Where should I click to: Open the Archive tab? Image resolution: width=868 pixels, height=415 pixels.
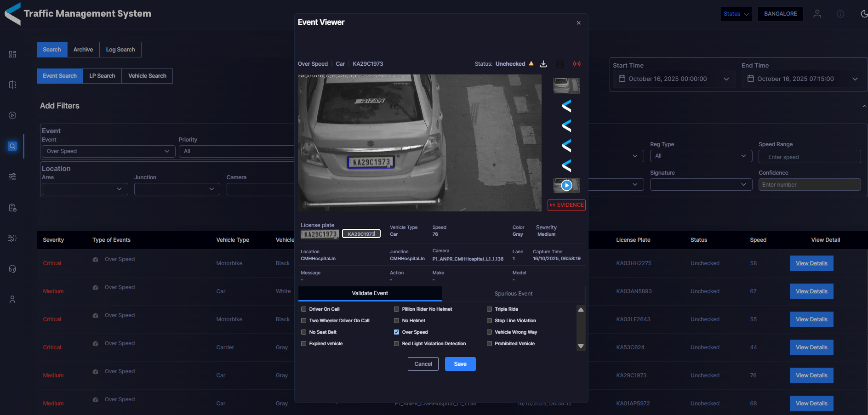[x=83, y=49]
